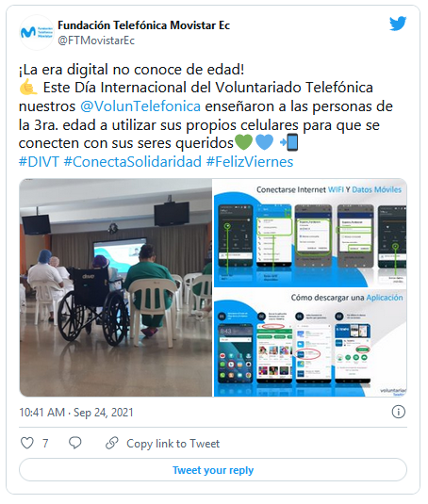Open the tweet info circle icon
This screenshot has width=428, height=504.
click(399, 412)
